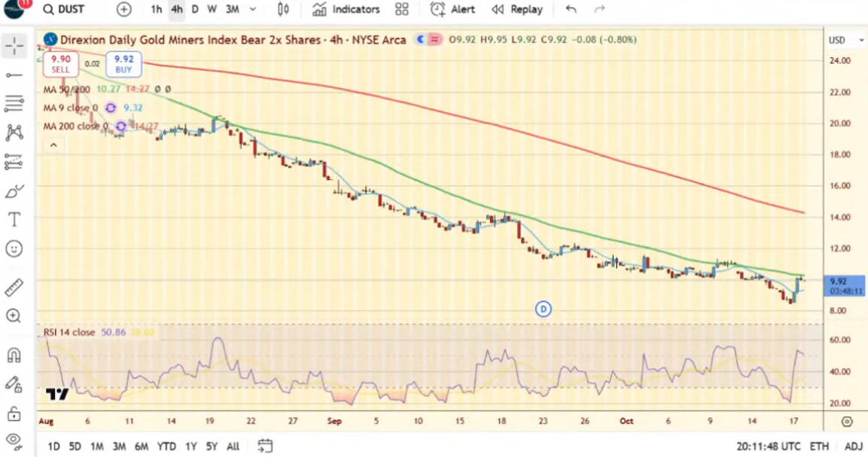This screenshot has width=868, height=457.
Task: Open the user profile avatar menu
Action: point(15,8)
